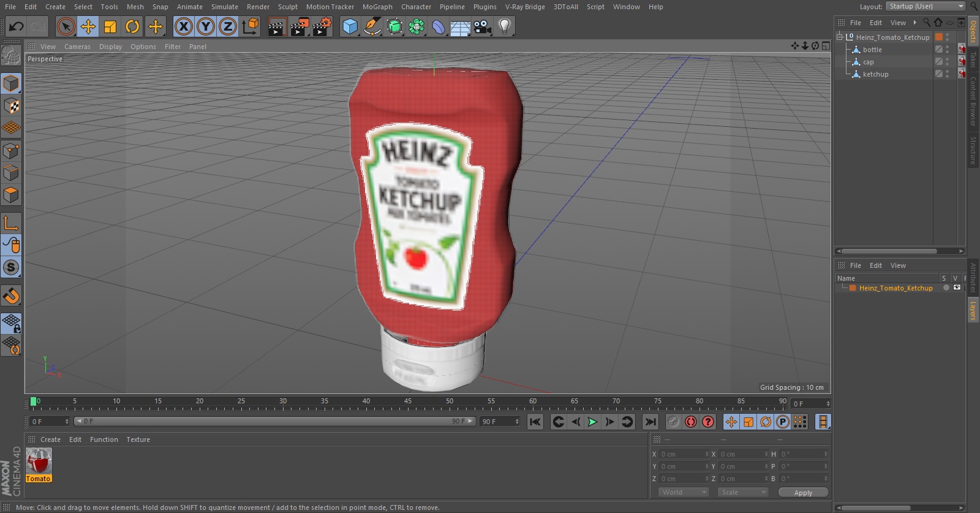980x513 pixels.
Task: Open the Layout dropdown Startup (User)
Action: point(925,6)
